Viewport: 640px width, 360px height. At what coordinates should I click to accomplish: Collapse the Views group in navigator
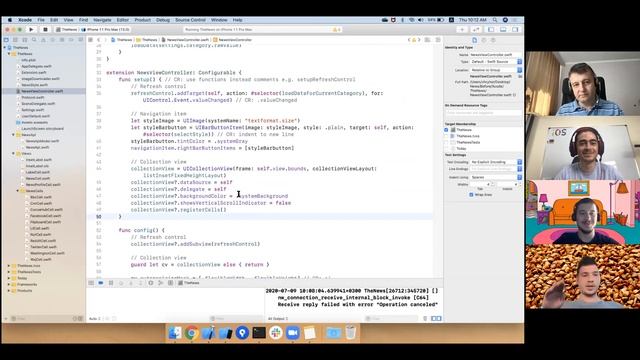coord(13,153)
